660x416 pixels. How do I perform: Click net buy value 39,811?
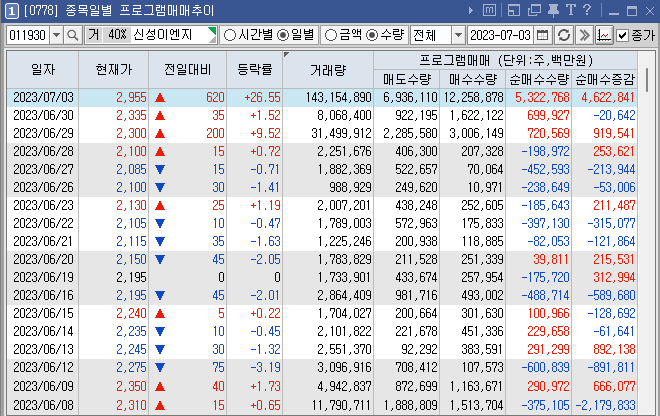tap(551, 259)
